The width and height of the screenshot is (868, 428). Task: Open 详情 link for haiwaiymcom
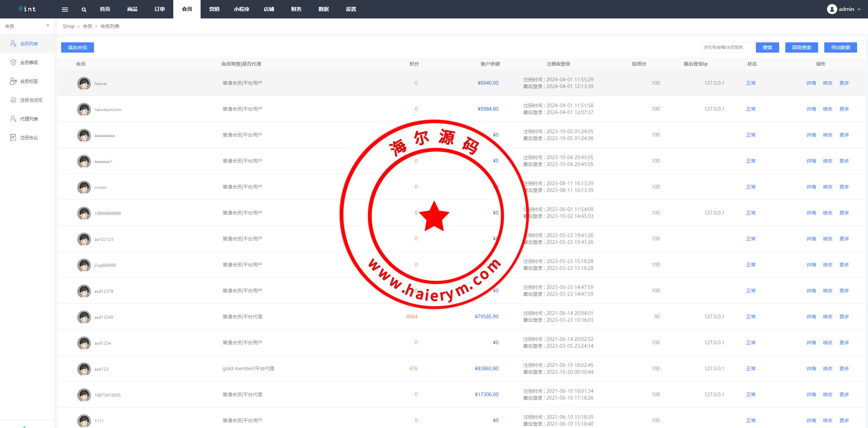811,109
